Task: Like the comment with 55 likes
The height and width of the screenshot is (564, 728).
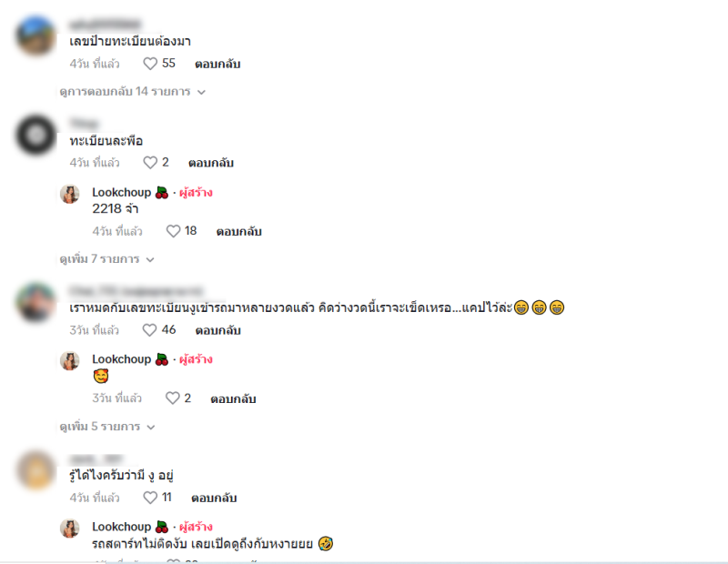Action: [x=150, y=64]
